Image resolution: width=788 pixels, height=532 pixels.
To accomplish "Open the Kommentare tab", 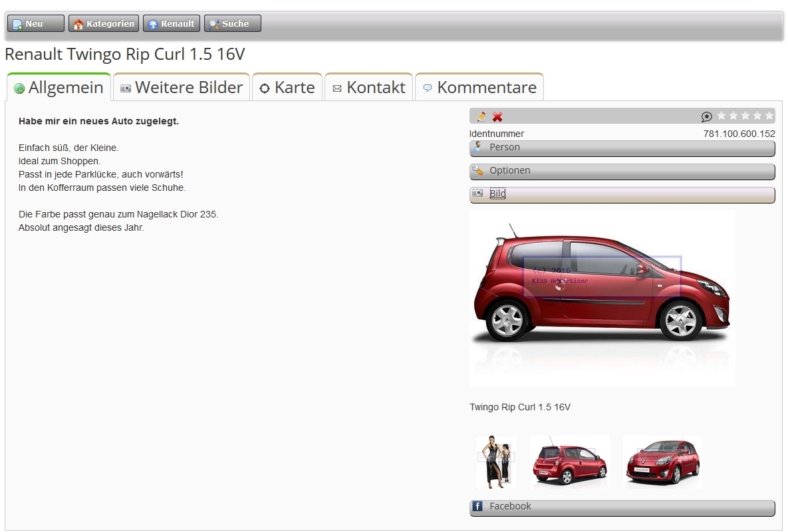I will (479, 87).
